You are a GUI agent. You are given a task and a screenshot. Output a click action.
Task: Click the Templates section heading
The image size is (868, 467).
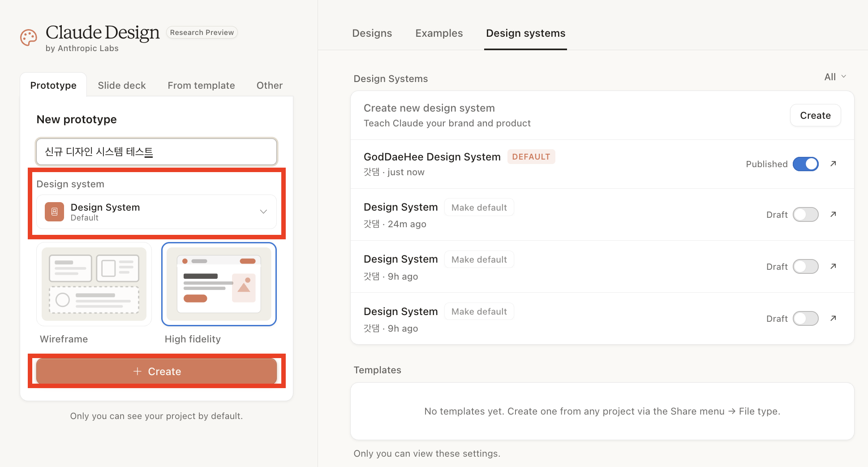pos(377,370)
